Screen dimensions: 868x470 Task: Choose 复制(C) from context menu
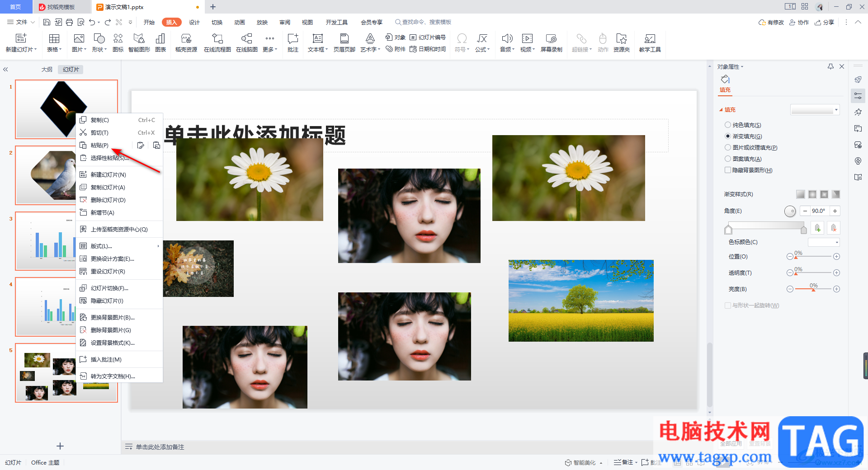(119, 120)
